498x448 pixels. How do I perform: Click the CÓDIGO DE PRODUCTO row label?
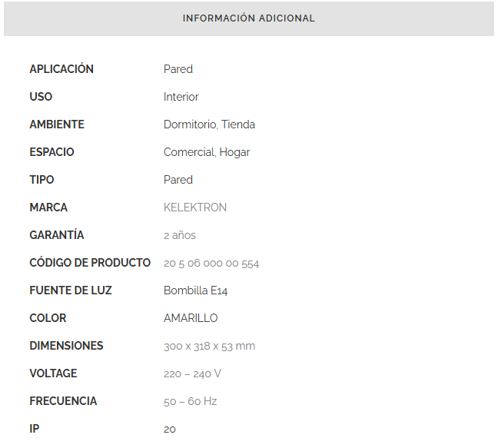pos(90,263)
